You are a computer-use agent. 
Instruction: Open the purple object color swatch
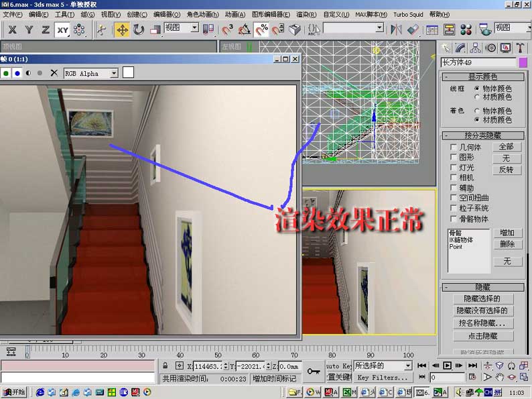tap(523, 62)
